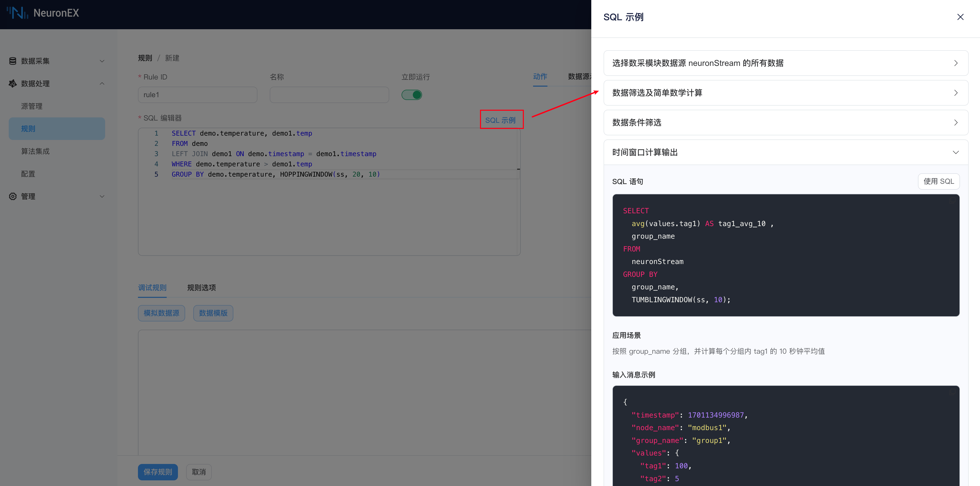This screenshot has height=486, width=980.
Task: Click the 数据处理 sidebar icon
Action: (13, 83)
